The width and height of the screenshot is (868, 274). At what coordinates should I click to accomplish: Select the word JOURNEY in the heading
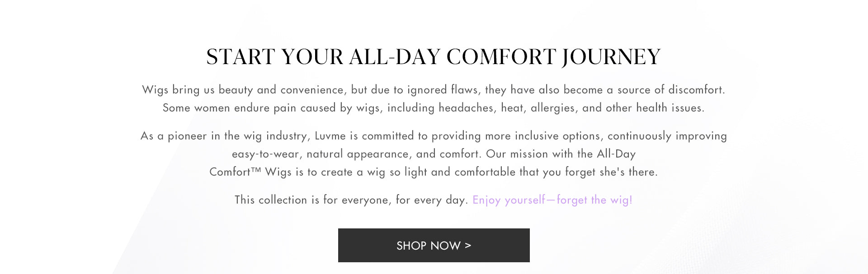pyautogui.click(x=611, y=57)
